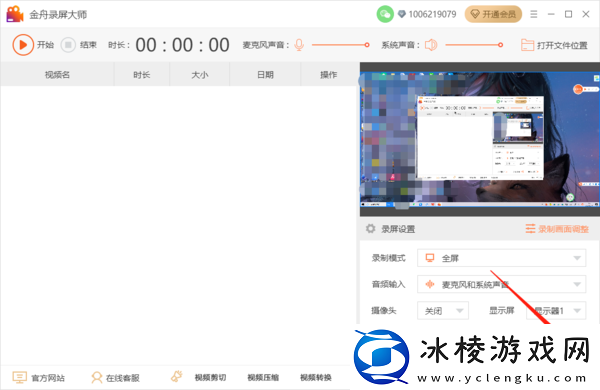Adjust the microphone volume slider (麦克风声音)

tap(341, 45)
